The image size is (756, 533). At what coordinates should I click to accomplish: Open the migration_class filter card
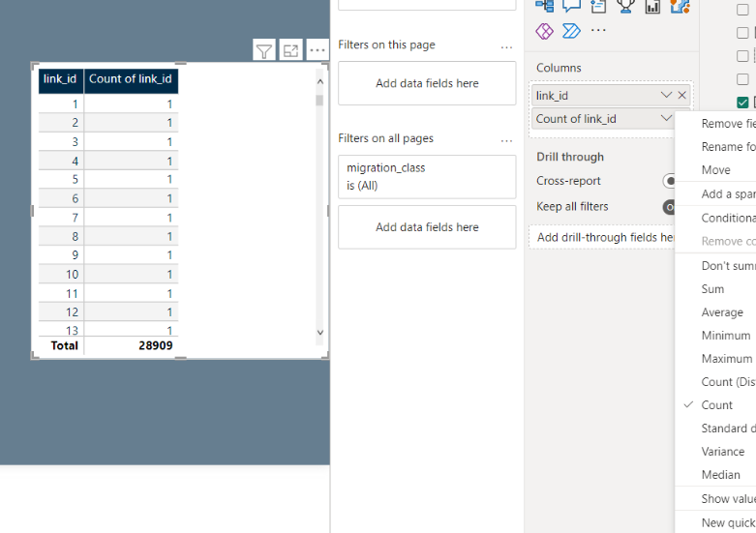click(x=427, y=177)
